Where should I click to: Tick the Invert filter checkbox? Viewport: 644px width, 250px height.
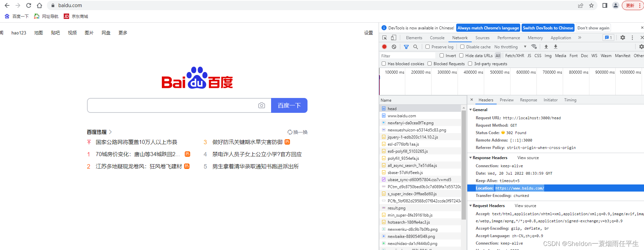pyautogui.click(x=442, y=55)
